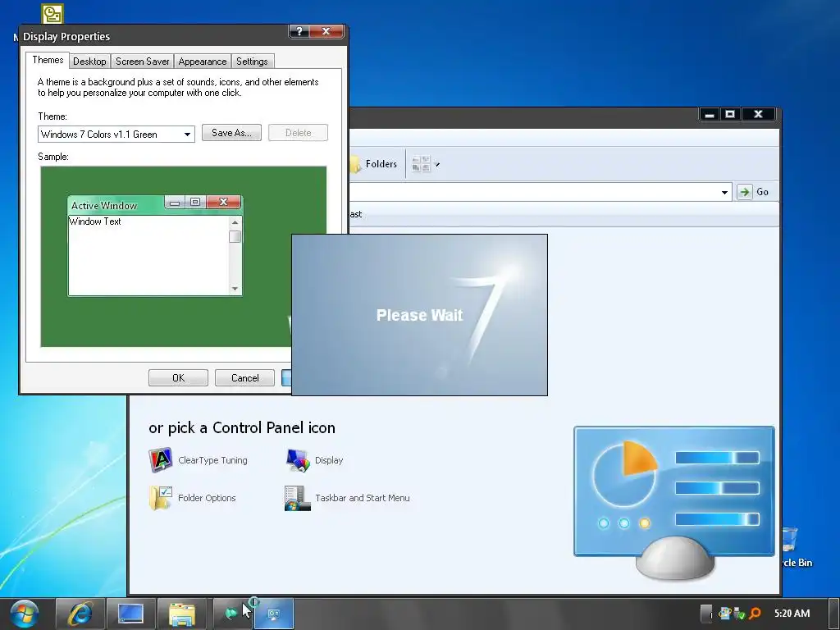The width and height of the screenshot is (840, 630).
Task: Open the Taskbar and Start Menu icon
Action: [x=347, y=498]
